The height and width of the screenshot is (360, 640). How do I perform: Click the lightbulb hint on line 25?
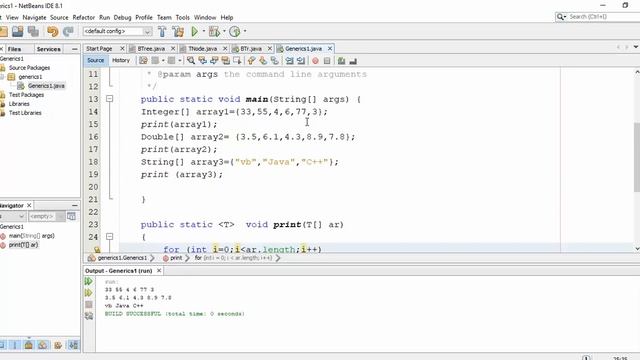(97, 249)
